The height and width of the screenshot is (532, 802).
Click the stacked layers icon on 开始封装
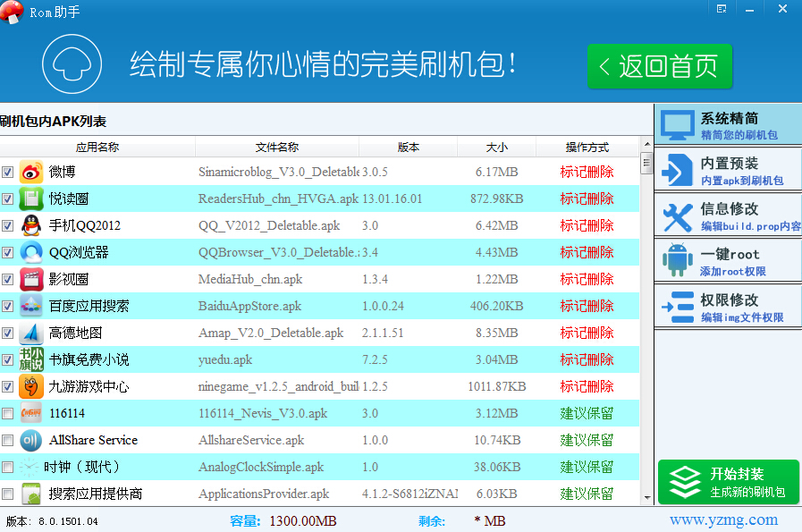pos(686,483)
